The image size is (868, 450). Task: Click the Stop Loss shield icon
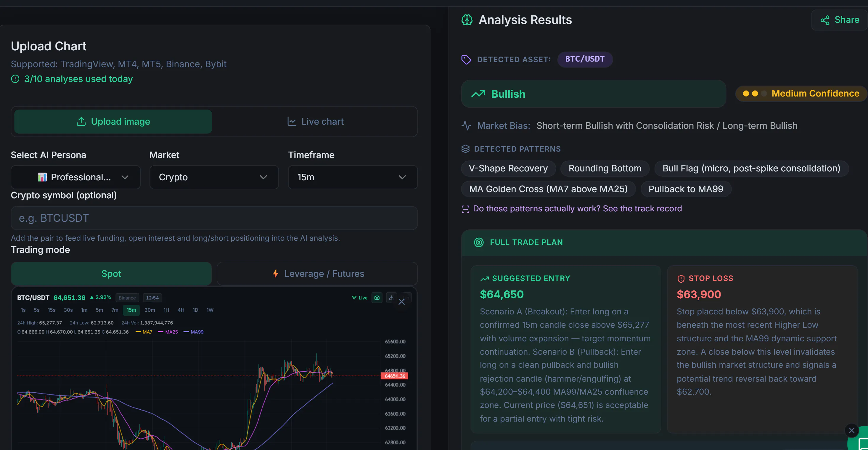click(681, 278)
